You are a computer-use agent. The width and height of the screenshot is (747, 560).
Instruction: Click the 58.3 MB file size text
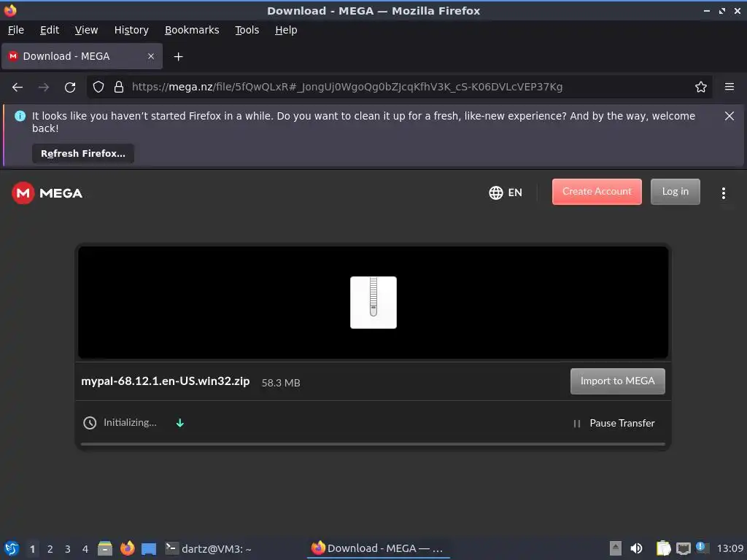(281, 382)
